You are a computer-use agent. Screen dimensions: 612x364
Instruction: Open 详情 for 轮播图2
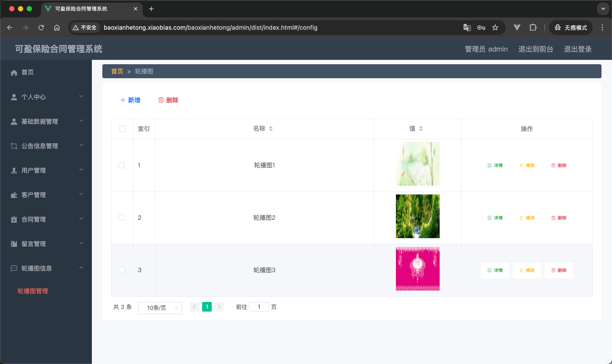coord(495,218)
